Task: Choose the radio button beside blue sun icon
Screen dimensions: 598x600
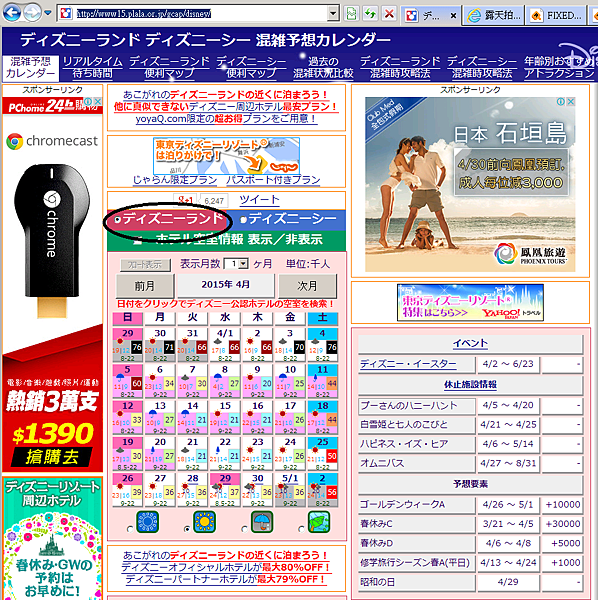Action: click(x=130, y=529)
